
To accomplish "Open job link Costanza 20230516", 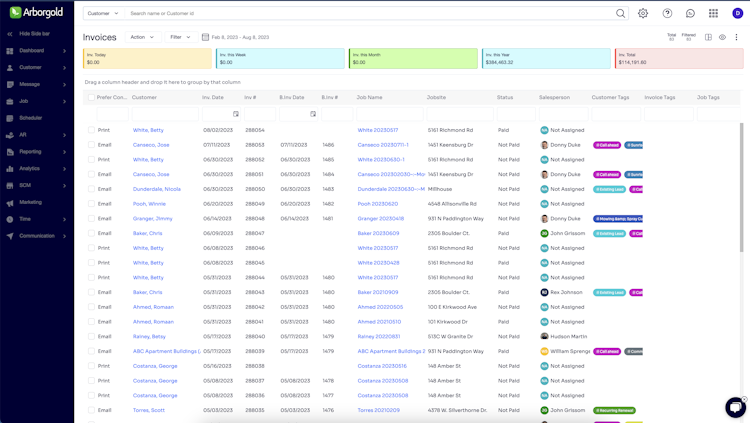I will pos(382,366).
